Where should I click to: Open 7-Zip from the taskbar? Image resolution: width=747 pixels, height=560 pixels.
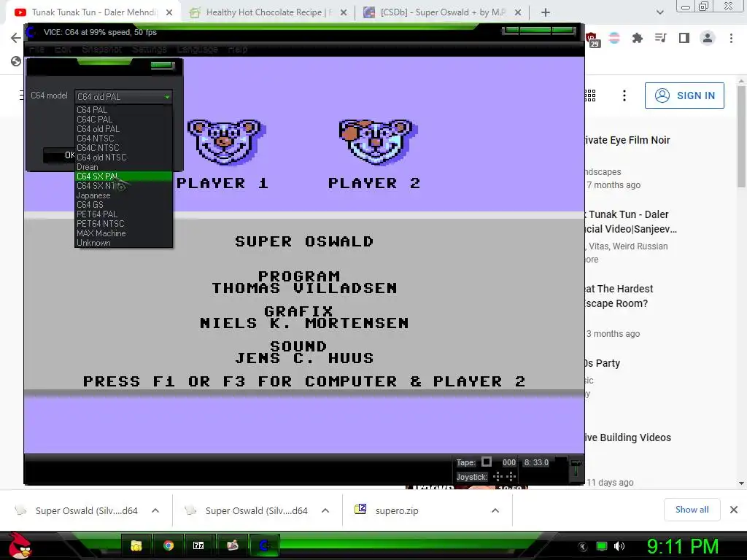[199, 545]
